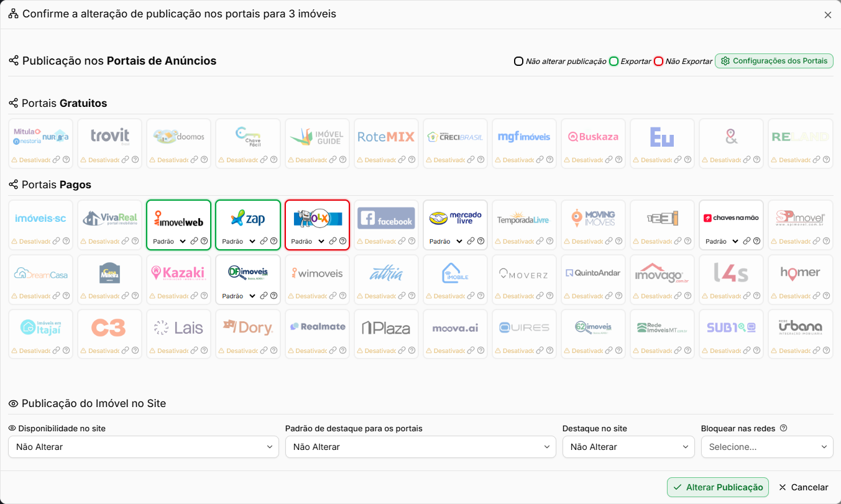Open Configurações dos Portais
This screenshot has height=504, width=841.
774,61
